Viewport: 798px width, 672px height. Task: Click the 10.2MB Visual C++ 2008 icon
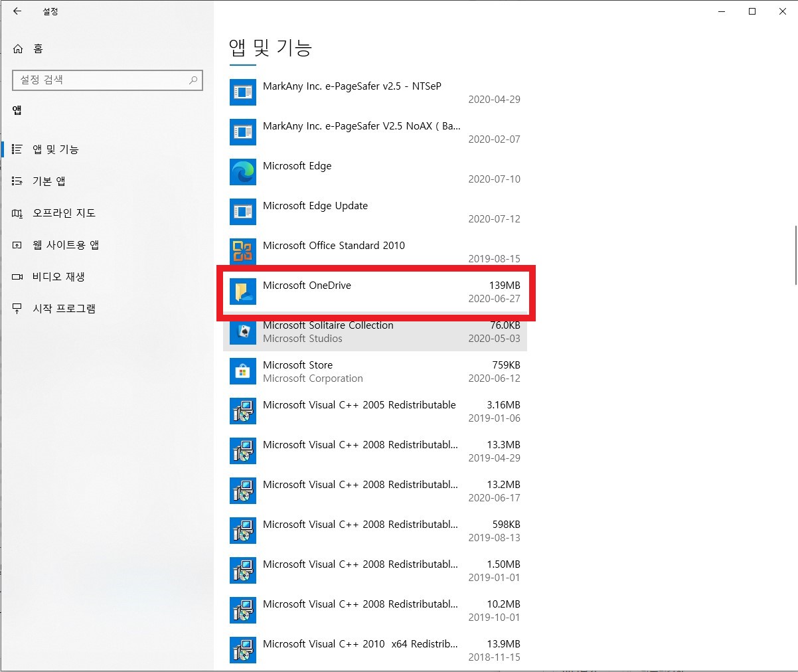[x=243, y=610]
